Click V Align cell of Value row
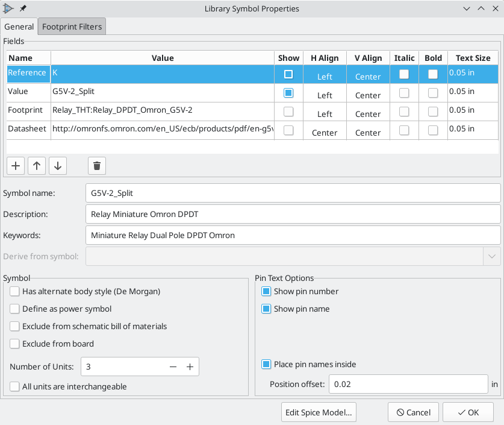 (x=367, y=95)
